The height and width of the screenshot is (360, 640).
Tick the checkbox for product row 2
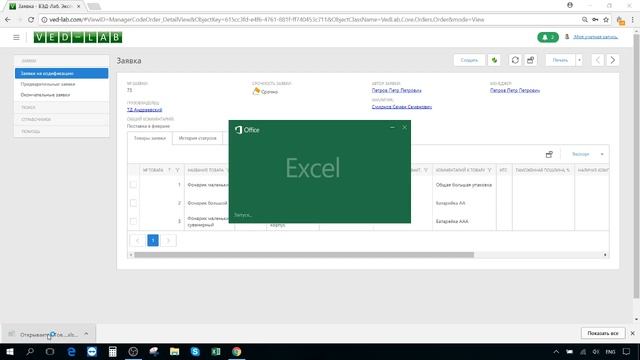pyautogui.click(x=133, y=203)
